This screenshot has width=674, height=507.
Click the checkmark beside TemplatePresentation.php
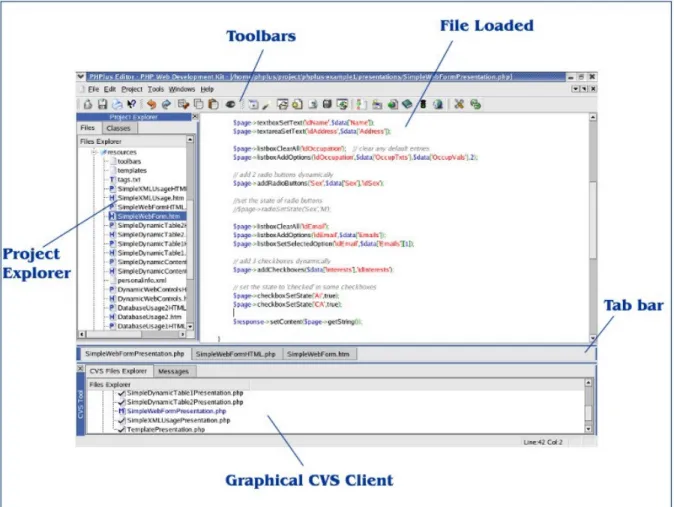pos(121,429)
